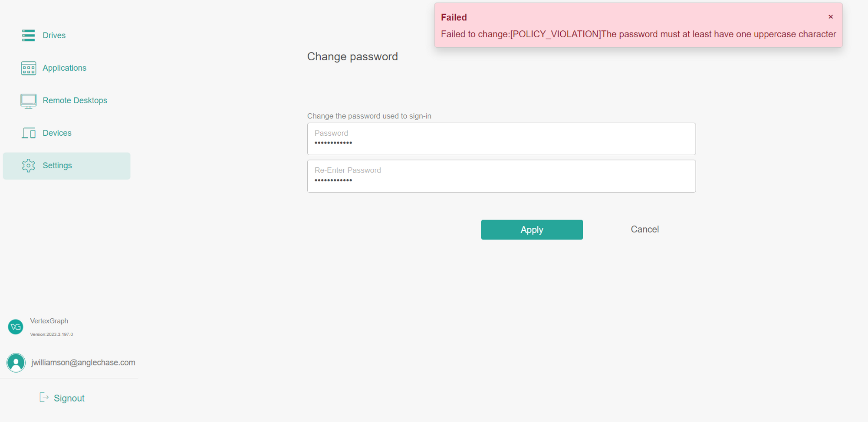868x422 pixels.
Task: Cancel the password change
Action: click(x=644, y=229)
